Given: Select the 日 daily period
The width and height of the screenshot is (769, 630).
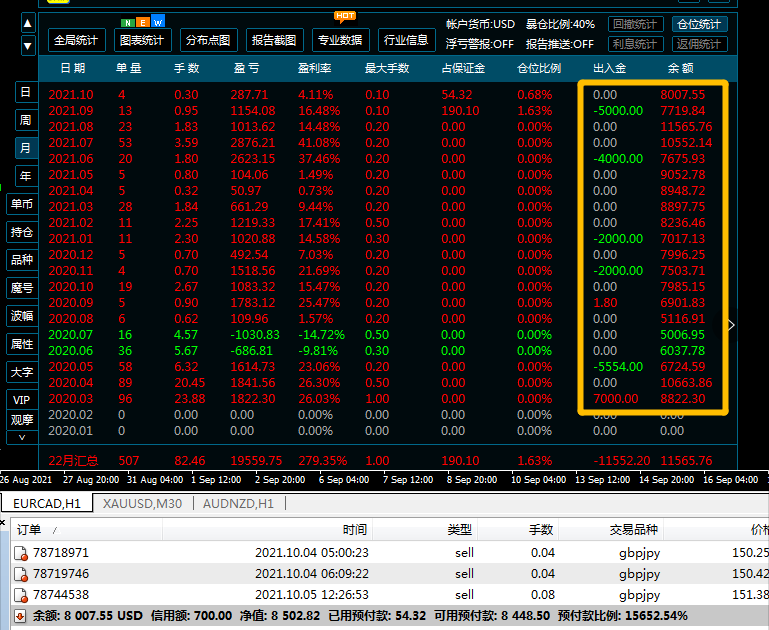Looking at the screenshot, I should pyautogui.click(x=26, y=92).
